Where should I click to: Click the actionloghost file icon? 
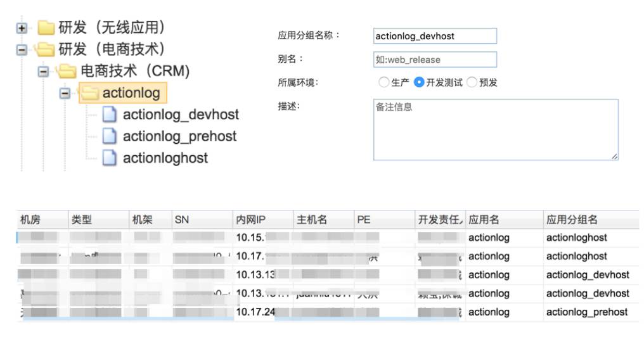(109, 158)
